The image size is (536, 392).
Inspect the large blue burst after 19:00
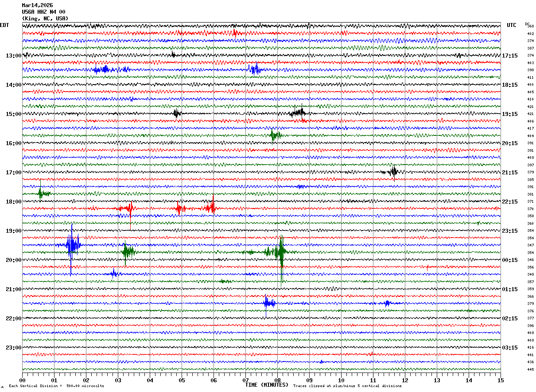click(x=72, y=245)
